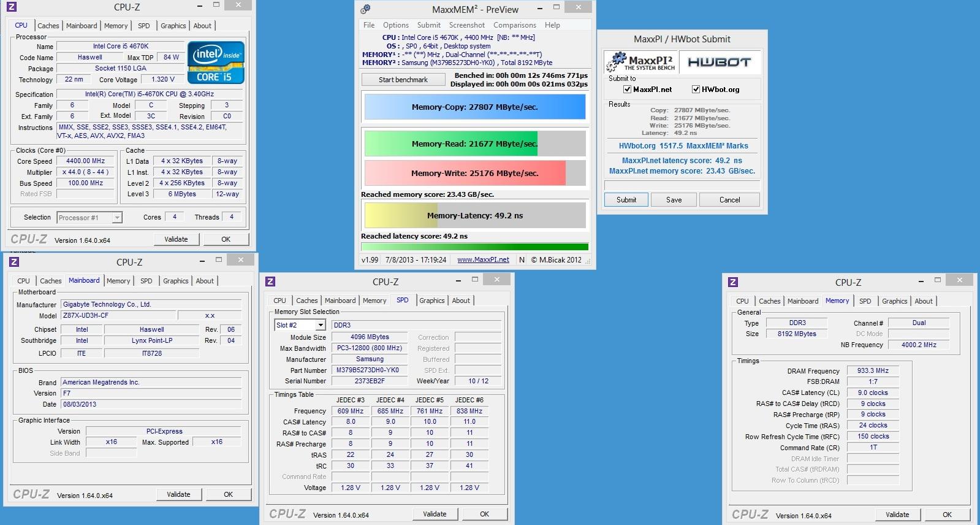Viewport: 980px width, 525px height.
Task: Click the blue Memory-Copy result bar
Action: click(x=475, y=107)
